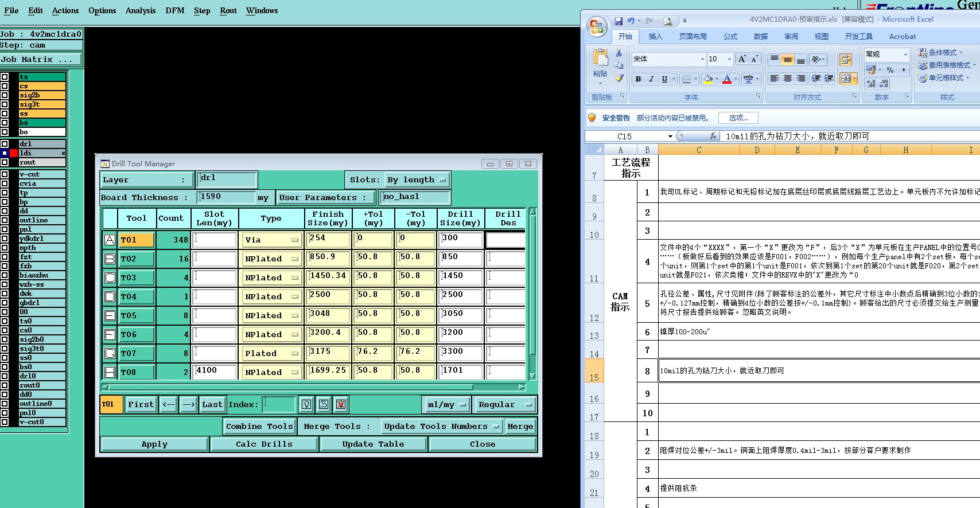Screen dimensions: 980x508
Task: Open Insert Function fx dialog
Action: point(713,136)
